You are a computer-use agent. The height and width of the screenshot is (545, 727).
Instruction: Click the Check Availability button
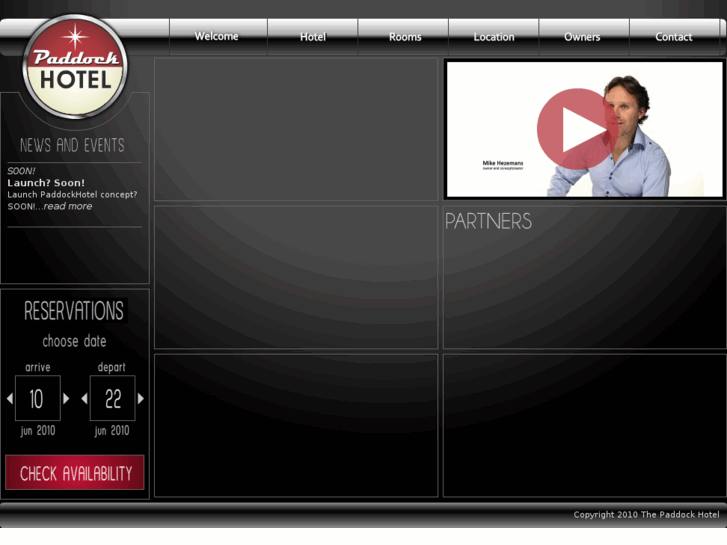(x=75, y=473)
